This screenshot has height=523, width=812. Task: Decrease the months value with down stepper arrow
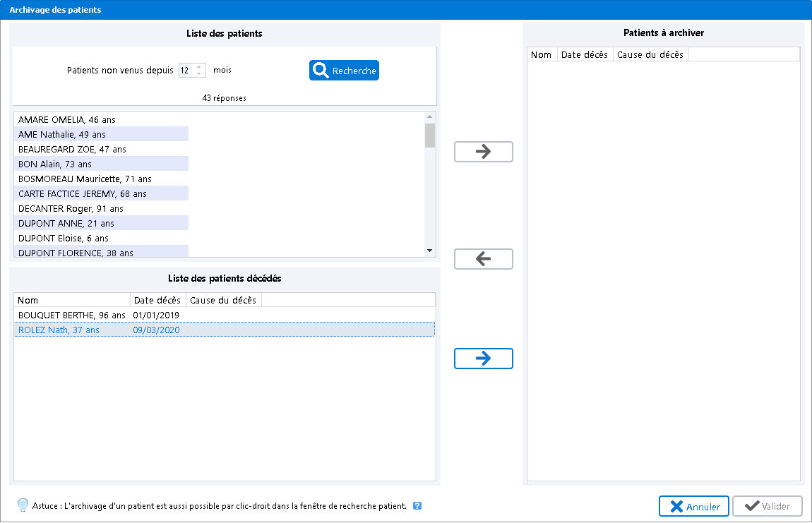[199, 73]
